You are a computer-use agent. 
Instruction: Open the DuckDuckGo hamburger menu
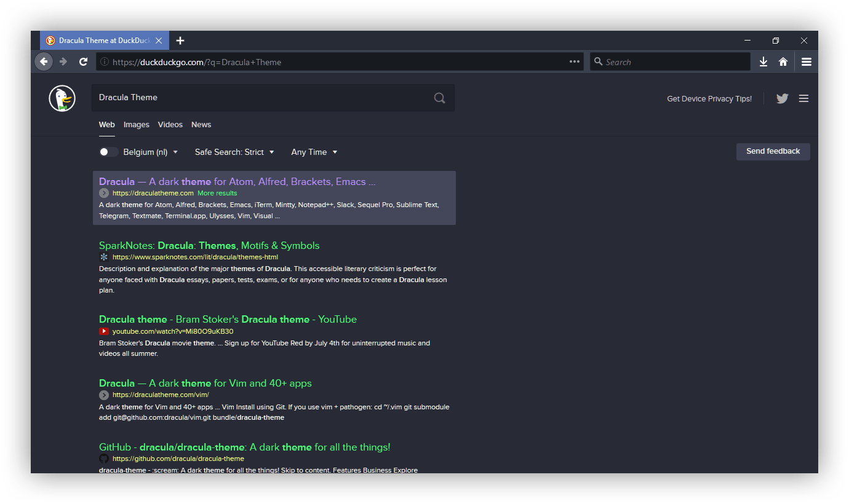803,98
